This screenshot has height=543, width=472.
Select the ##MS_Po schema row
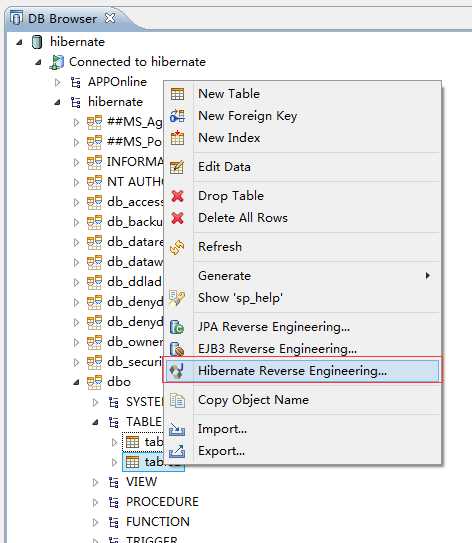click(125, 142)
